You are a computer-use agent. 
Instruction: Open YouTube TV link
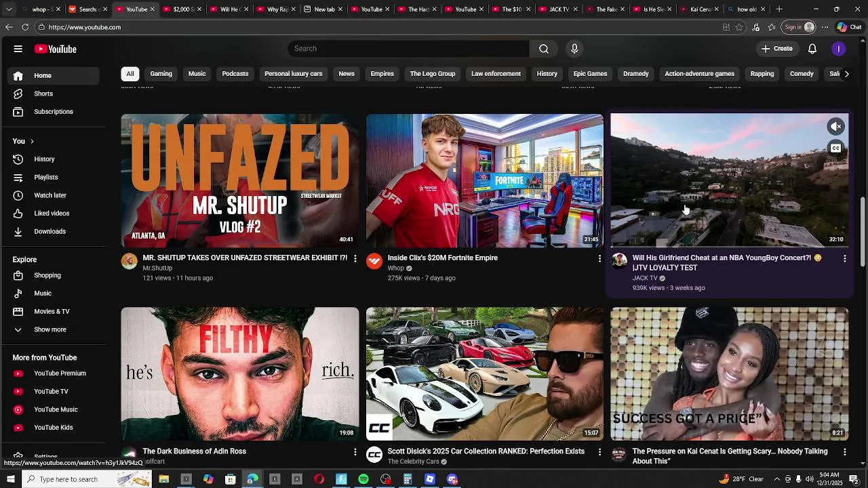tap(51, 392)
